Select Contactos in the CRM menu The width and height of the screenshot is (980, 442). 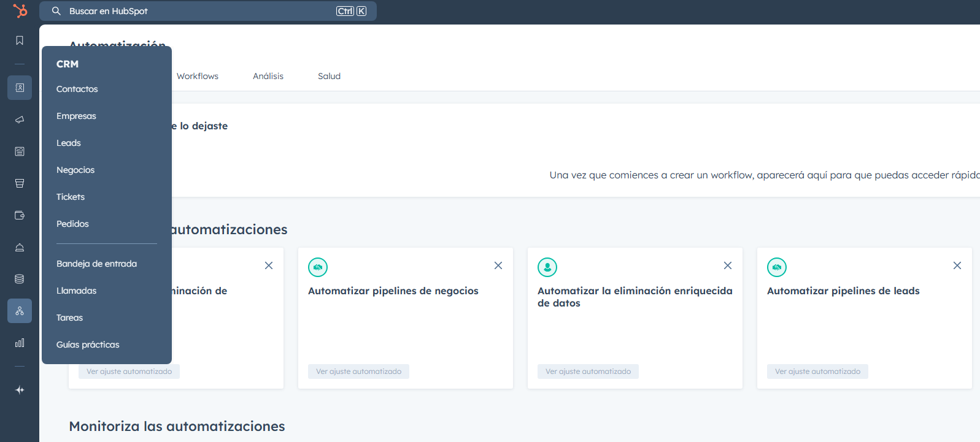point(77,89)
